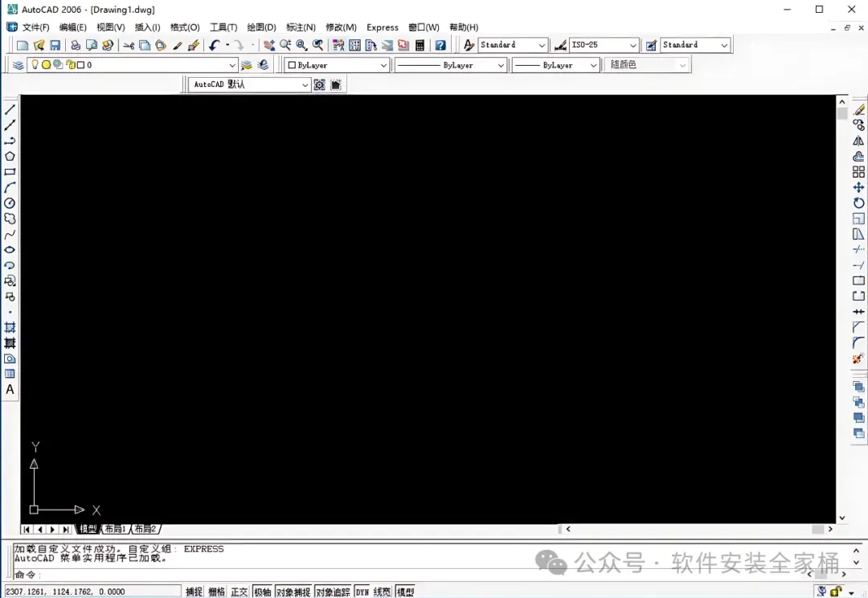Click the Print icon
The image size is (868, 598).
click(76, 45)
